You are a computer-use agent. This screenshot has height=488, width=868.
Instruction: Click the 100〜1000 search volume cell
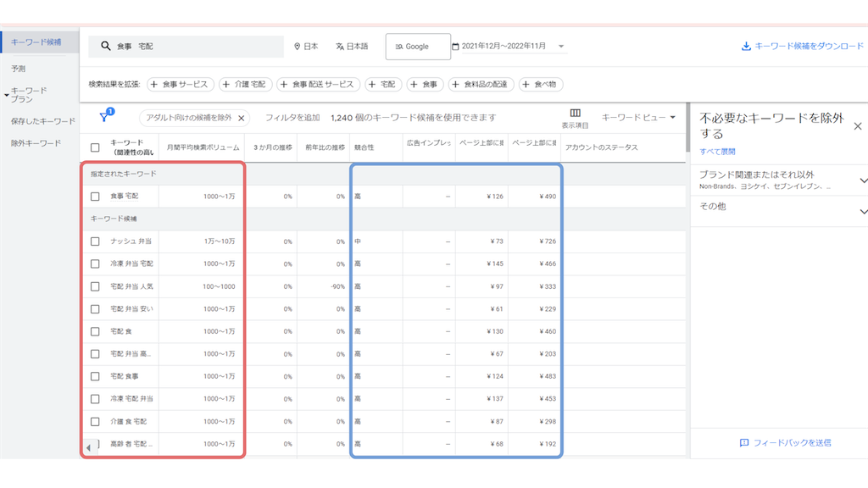coord(219,286)
